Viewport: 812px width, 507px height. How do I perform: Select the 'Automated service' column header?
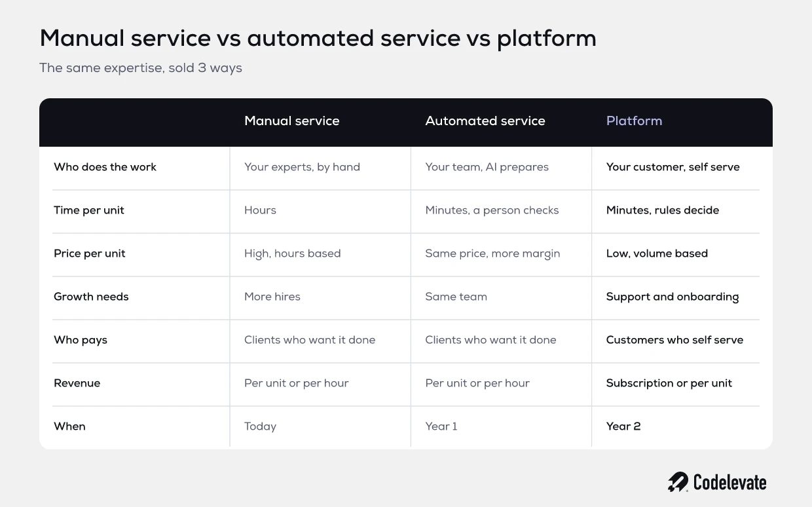point(485,121)
